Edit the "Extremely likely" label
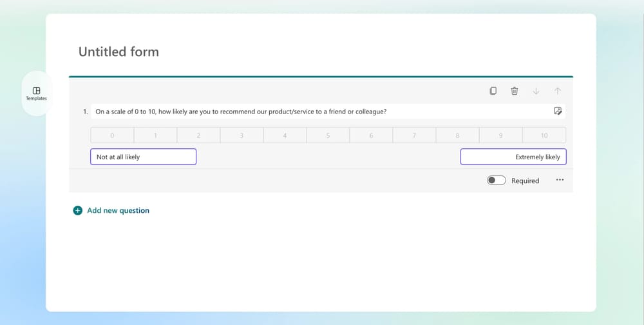Image resolution: width=644 pixels, height=325 pixels. click(x=513, y=157)
